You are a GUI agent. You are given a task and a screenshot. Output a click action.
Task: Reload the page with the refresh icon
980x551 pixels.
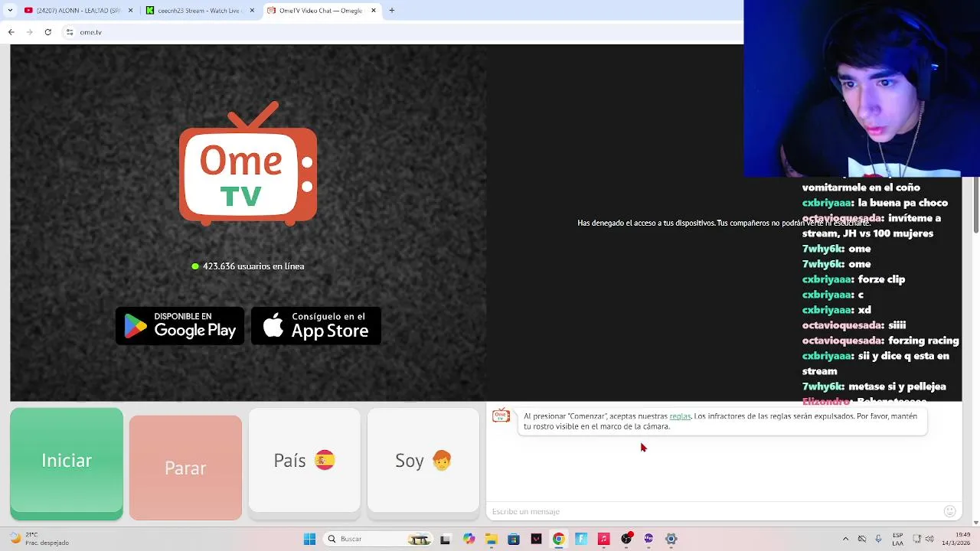(x=48, y=32)
